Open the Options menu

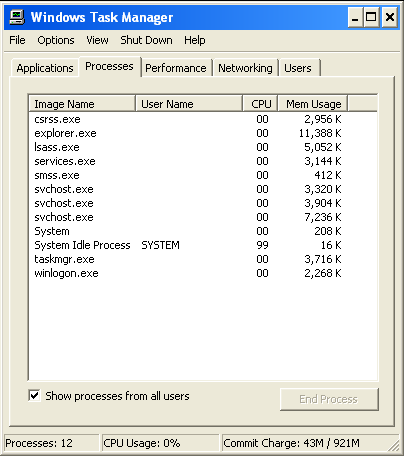[x=56, y=40]
